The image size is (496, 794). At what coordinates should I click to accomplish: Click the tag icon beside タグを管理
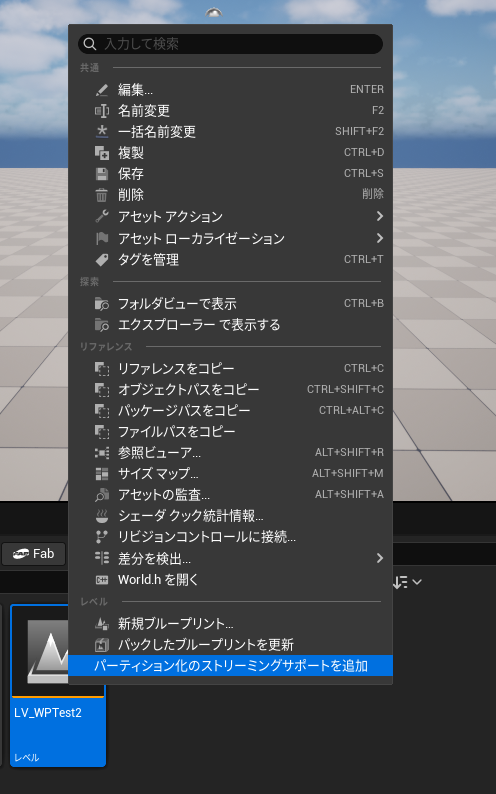pos(102,260)
